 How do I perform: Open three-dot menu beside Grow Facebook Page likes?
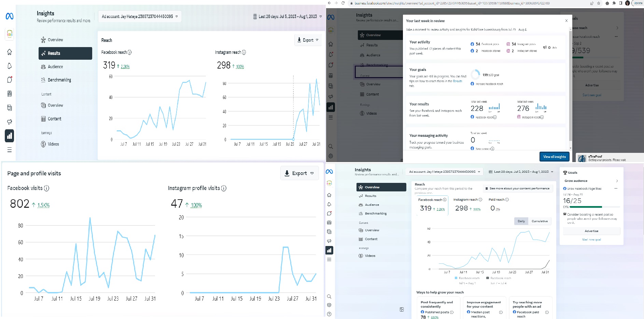pos(616,188)
